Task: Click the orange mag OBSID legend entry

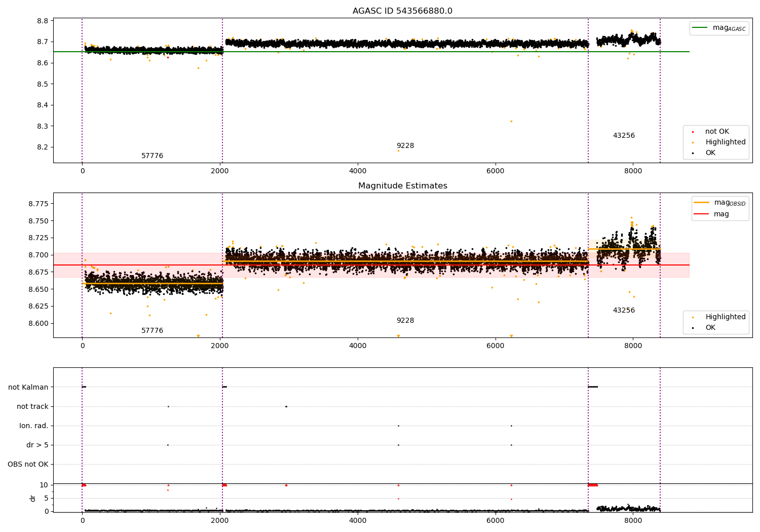Action: pyautogui.click(x=719, y=203)
